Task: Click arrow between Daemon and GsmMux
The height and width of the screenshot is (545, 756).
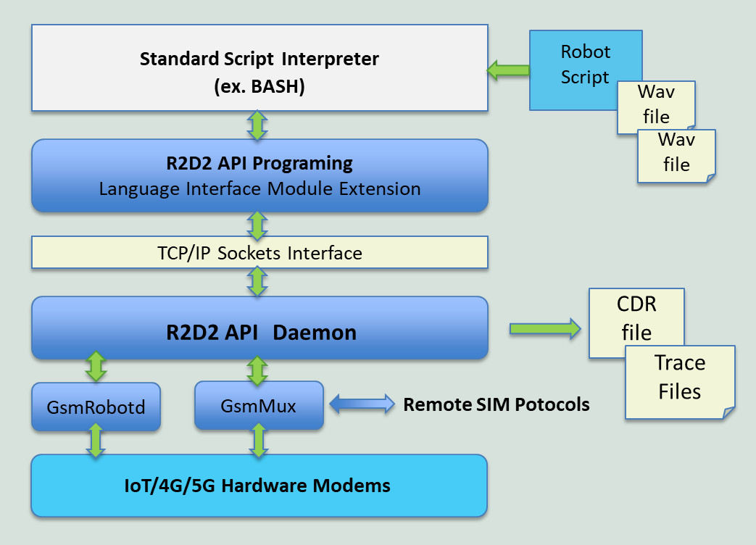Action: [x=257, y=370]
